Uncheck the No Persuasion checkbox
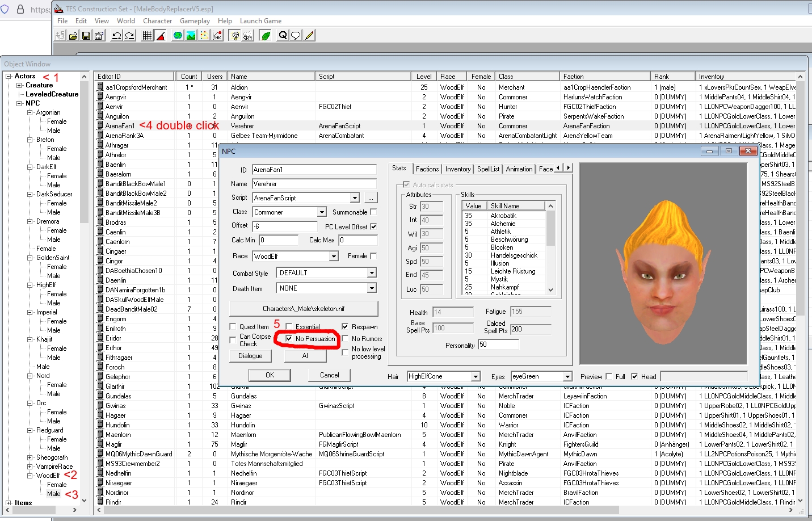Image resolution: width=812 pixels, height=521 pixels. (289, 339)
